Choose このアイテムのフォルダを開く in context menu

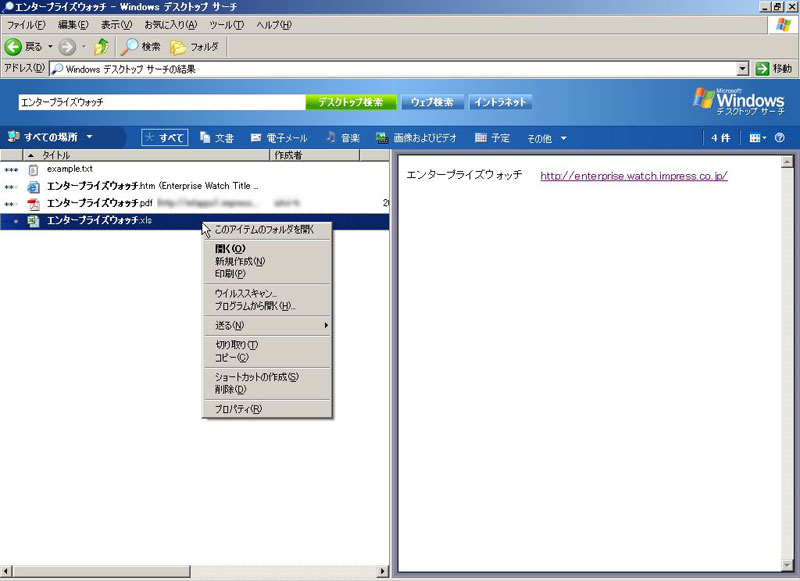(267, 230)
